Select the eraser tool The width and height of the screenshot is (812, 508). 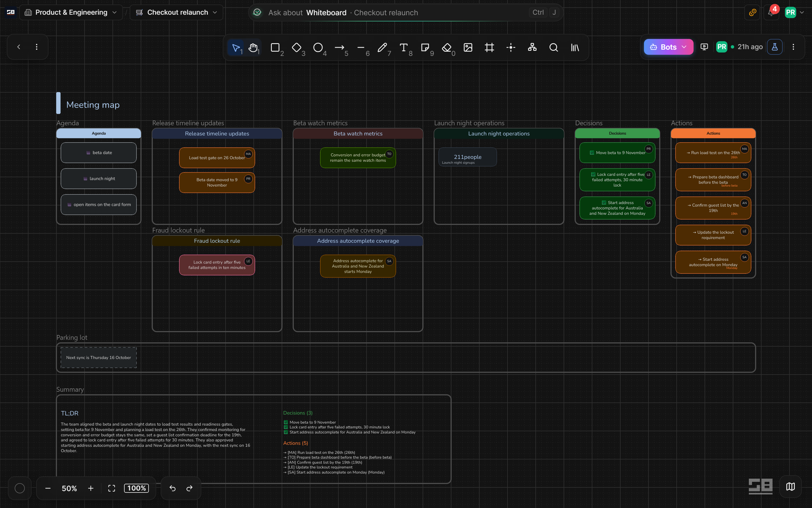pos(447,47)
